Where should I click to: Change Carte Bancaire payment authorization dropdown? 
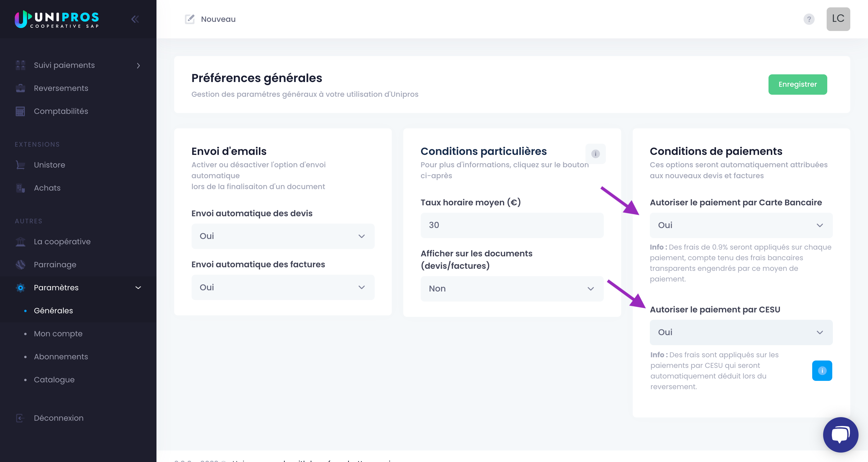point(741,225)
